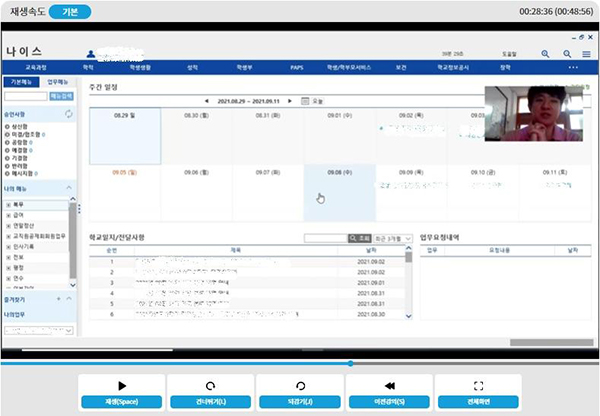Expand the 급여 tree node
The width and height of the screenshot is (600, 416).
click(8, 215)
